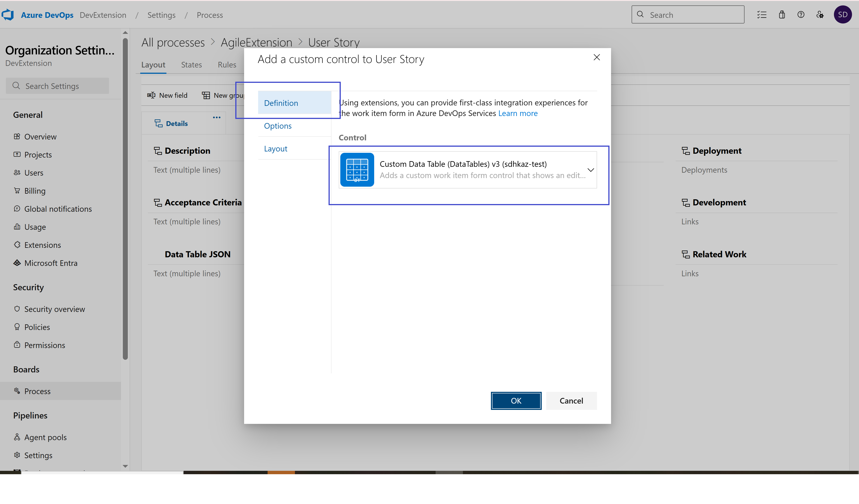Viewport: 859px width, 504px height.
Task: Open the Marketplace shopping bag icon
Action: [x=782, y=14]
